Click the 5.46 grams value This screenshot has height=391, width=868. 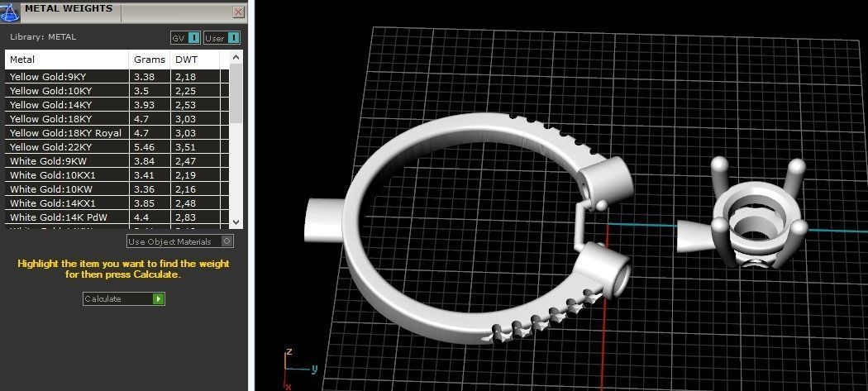pos(144,147)
